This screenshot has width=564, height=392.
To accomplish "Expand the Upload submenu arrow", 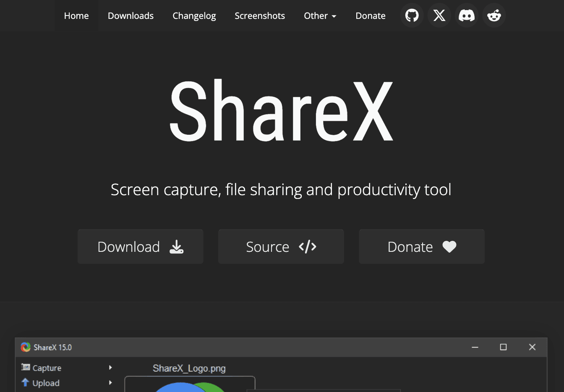I will pos(110,383).
